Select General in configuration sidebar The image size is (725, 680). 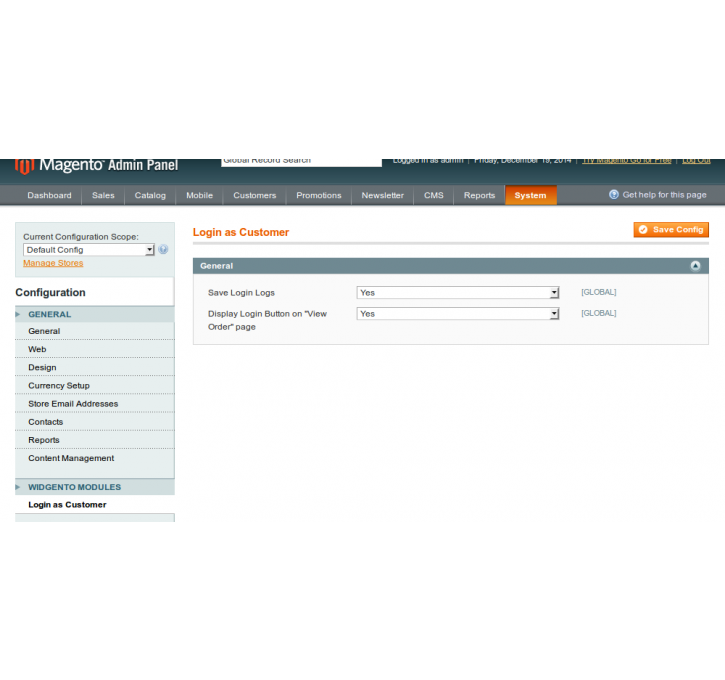pyautogui.click(x=95, y=331)
